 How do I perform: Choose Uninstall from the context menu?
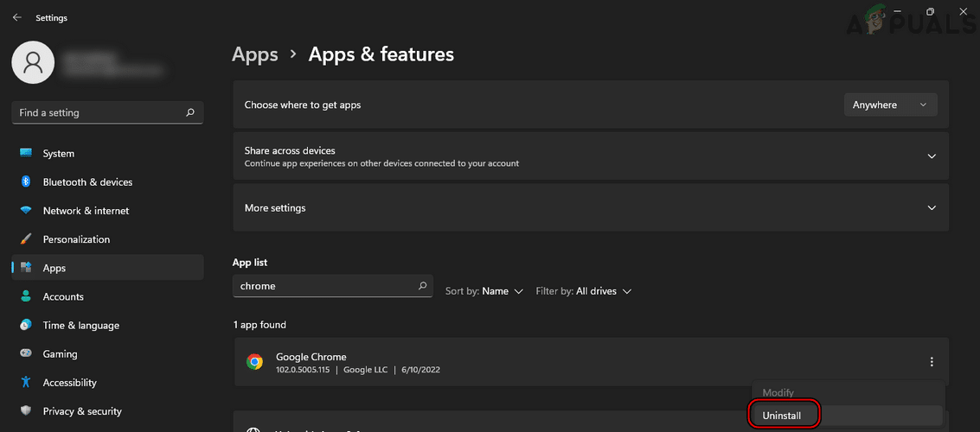tap(782, 416)
